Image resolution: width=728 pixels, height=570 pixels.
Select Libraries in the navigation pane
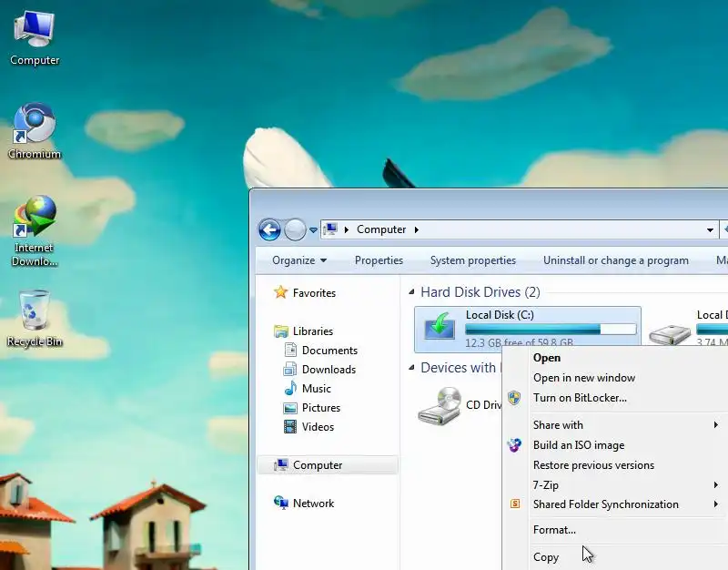point(313,331)
